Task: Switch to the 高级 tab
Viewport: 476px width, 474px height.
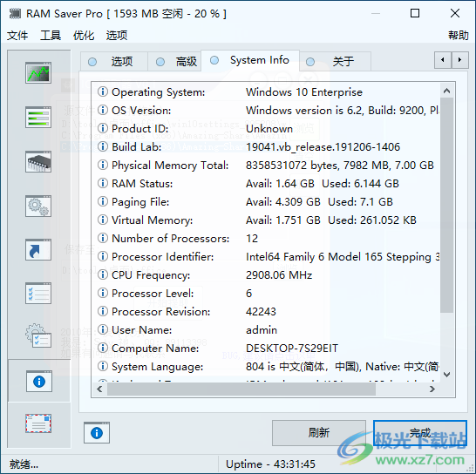Action: [174, 62]
